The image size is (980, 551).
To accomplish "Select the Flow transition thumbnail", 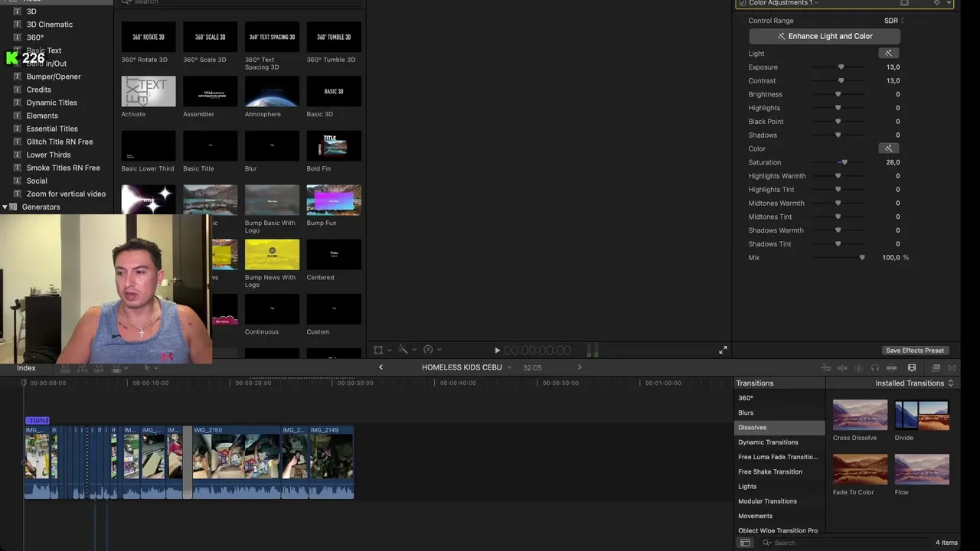I will click(922, 469).
